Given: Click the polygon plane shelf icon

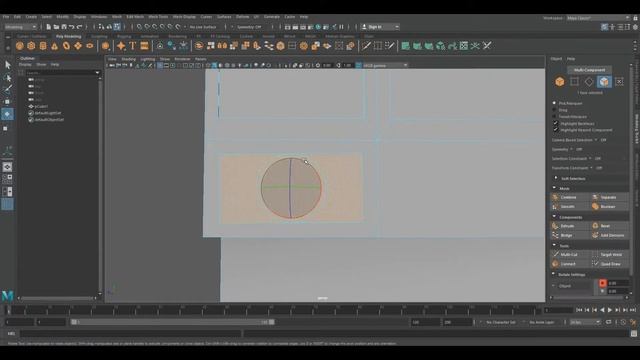Looking at the screenshot, I should click(x=78, y=46).
